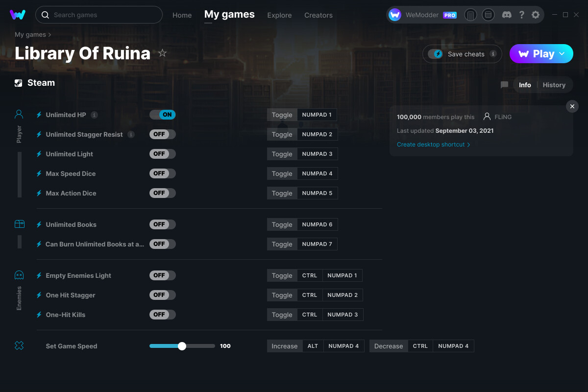This screenshot has width=588, height=392.
Task: Click the WeMod logo icon
Action: click(x=18, y=15)
